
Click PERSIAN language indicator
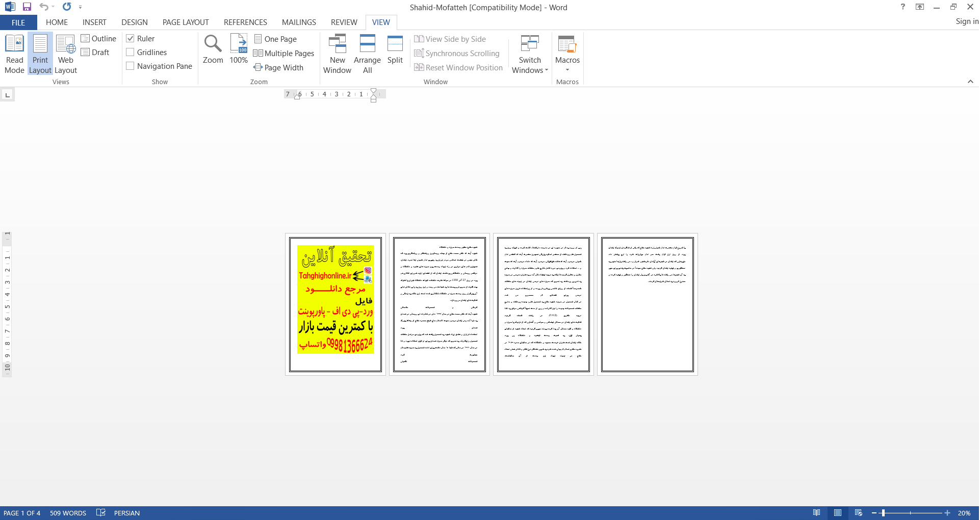click(127, 513)
